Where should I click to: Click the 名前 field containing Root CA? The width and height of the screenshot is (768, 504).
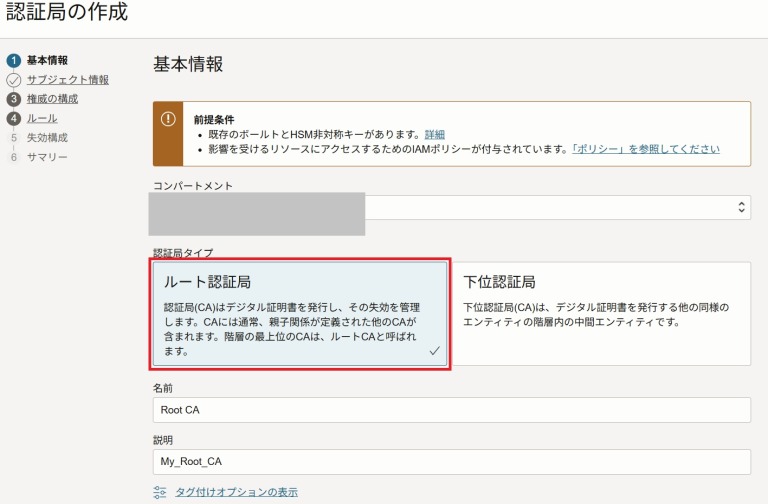[452, 410]
